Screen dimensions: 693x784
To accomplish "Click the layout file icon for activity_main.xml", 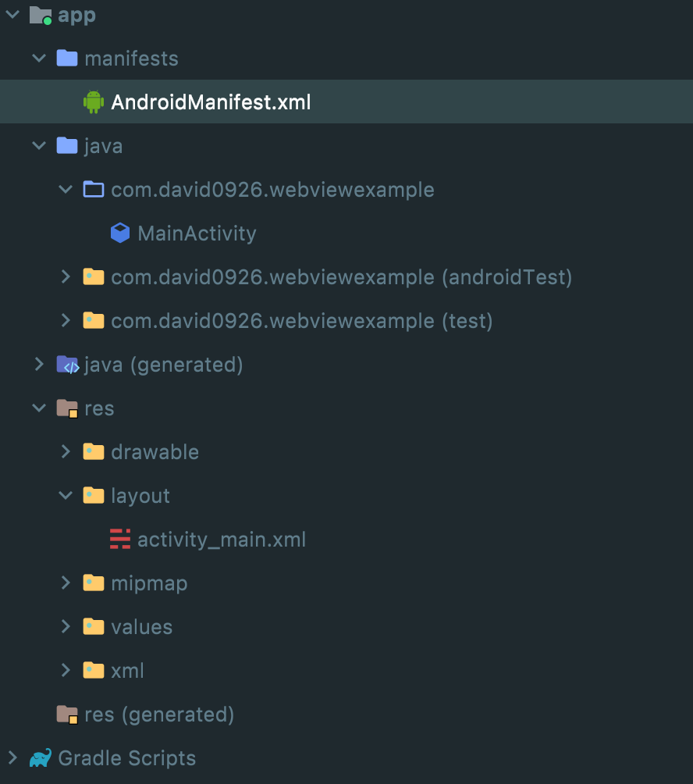I will (119, 540).
